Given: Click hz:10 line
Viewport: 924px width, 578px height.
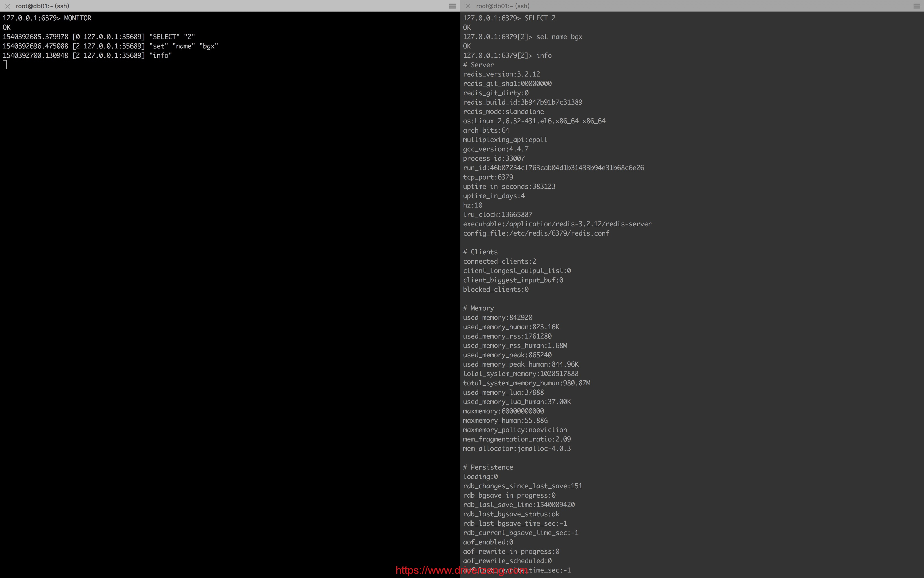Looking at the screenshot, I should click(x=473, y=205).
